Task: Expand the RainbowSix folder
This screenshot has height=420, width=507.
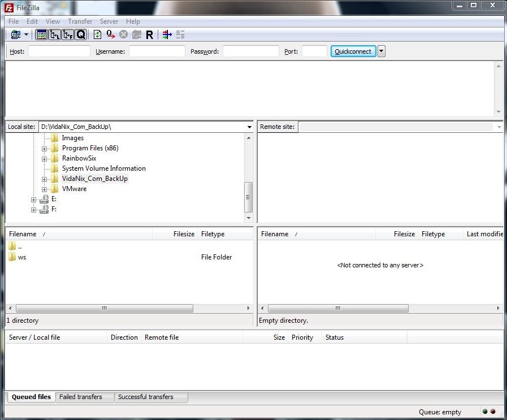Action: 44,159
